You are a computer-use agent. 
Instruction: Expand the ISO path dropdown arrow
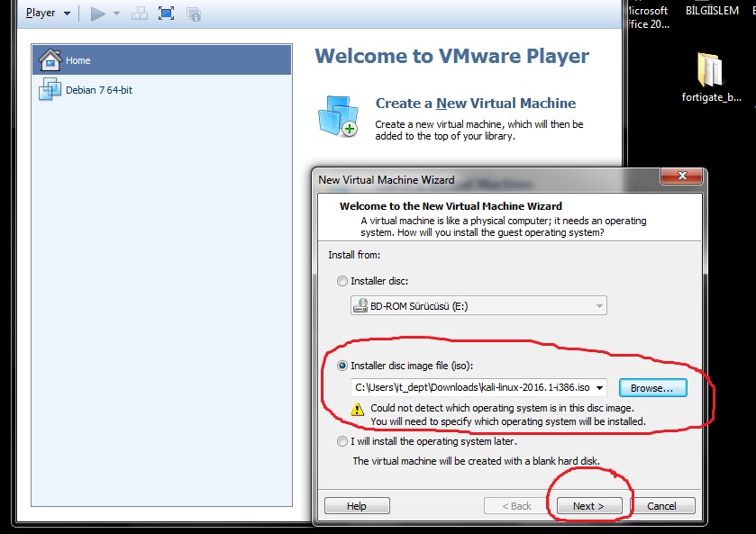tap(600, 387)
